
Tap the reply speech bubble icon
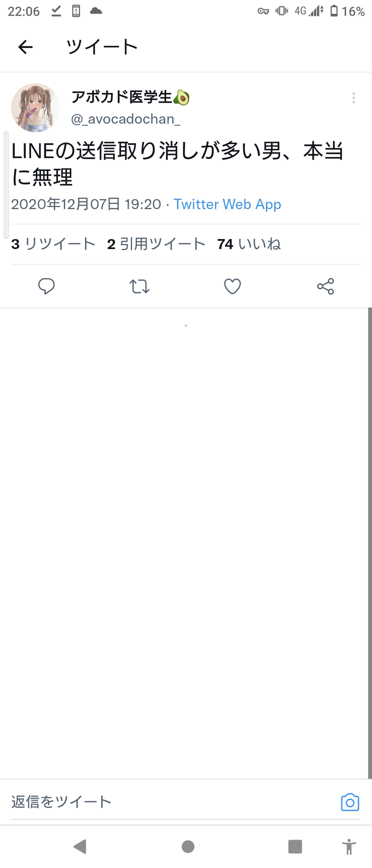tap(46, 286)
